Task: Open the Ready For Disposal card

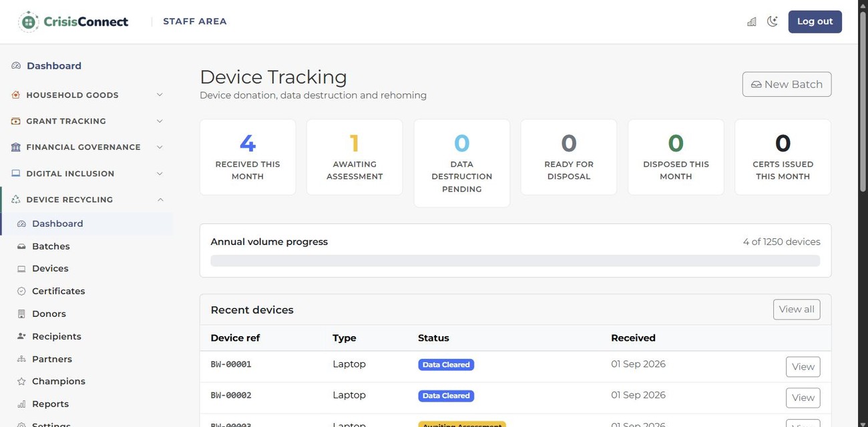Action: tap(569, 157)
